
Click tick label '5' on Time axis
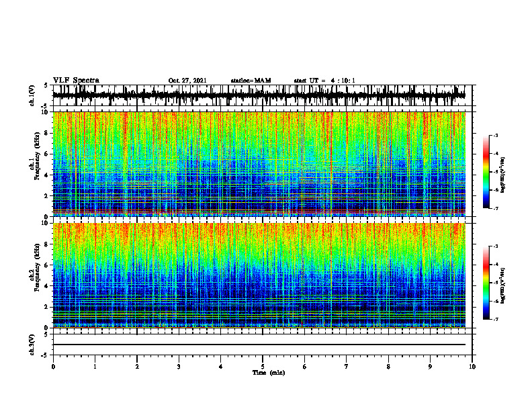[x=263, y=367]
